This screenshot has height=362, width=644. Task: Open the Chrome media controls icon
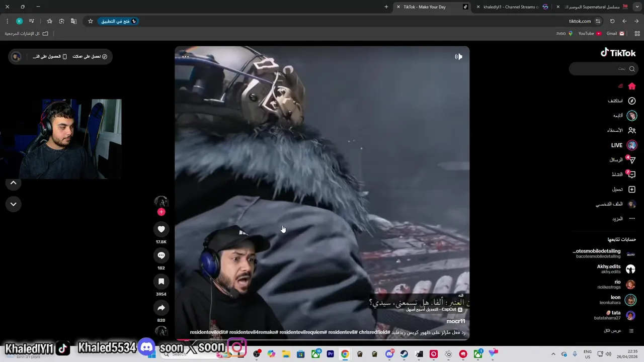click(31, 21)
